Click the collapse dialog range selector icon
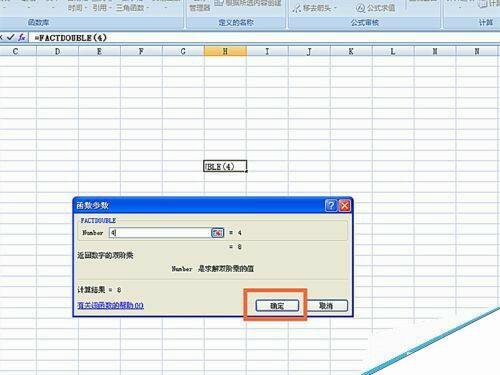 click(218, 233)
